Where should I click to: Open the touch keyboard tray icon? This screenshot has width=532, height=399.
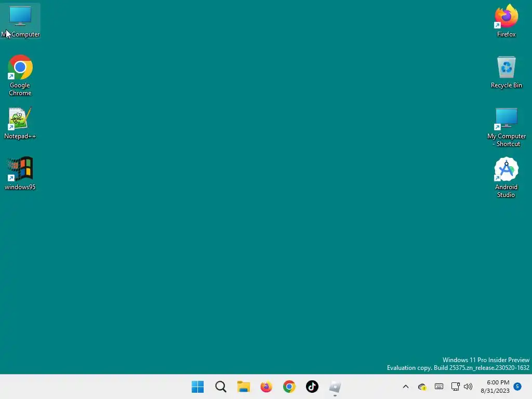pyautogui.click(x=438, y=387)
